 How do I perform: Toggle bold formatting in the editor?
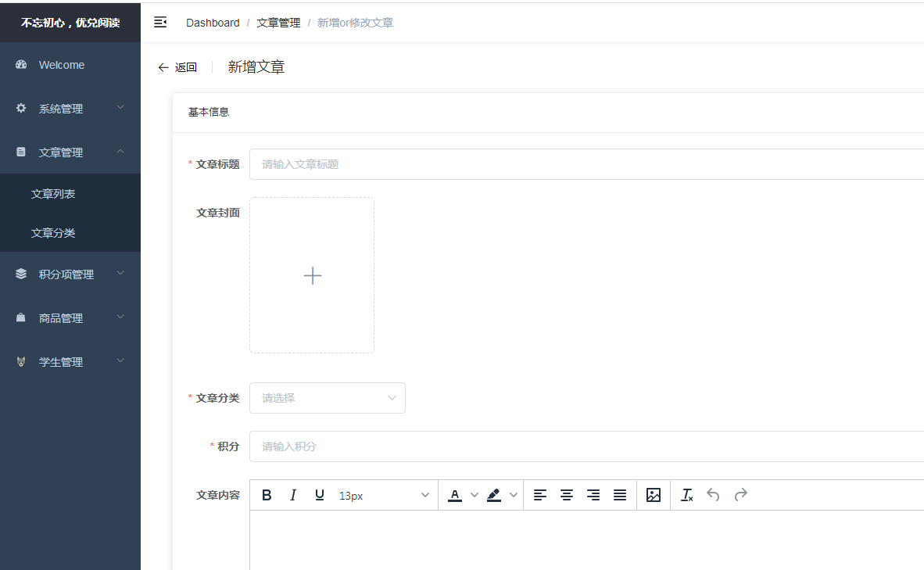point(267,495)
